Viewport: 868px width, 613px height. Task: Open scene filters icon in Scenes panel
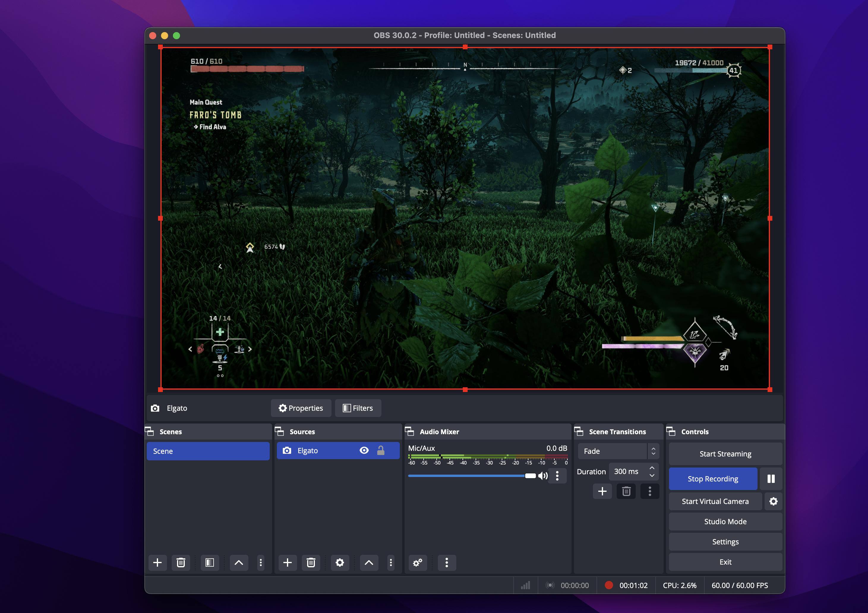point(209,562)
